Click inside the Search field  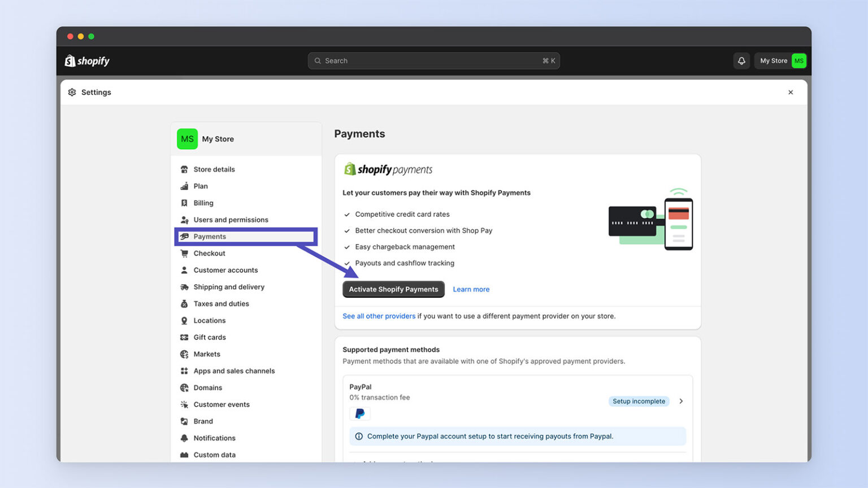433,60
